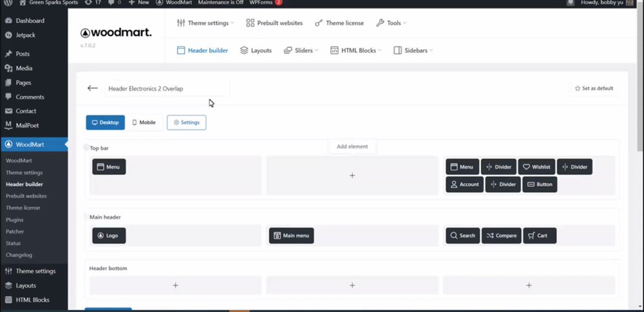Open Prebuilt websites submenu link
This screenshot has height=312, width=644.
coord(26,196)
